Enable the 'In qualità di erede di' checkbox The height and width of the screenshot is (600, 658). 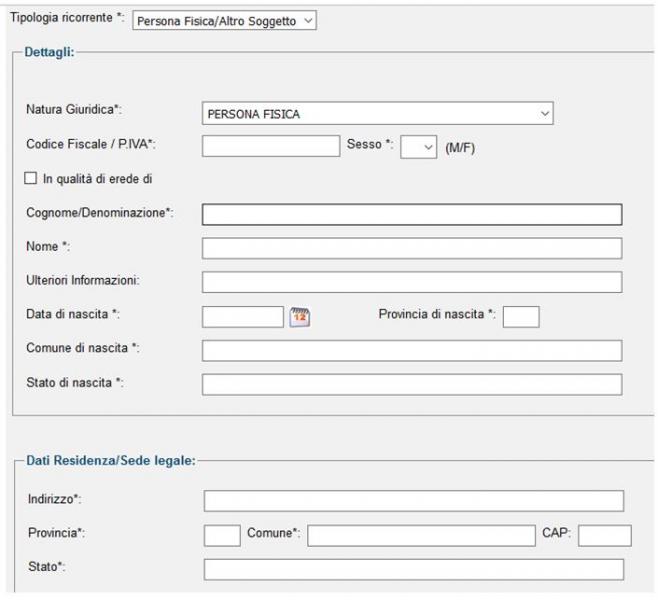(x=31, y=178)
